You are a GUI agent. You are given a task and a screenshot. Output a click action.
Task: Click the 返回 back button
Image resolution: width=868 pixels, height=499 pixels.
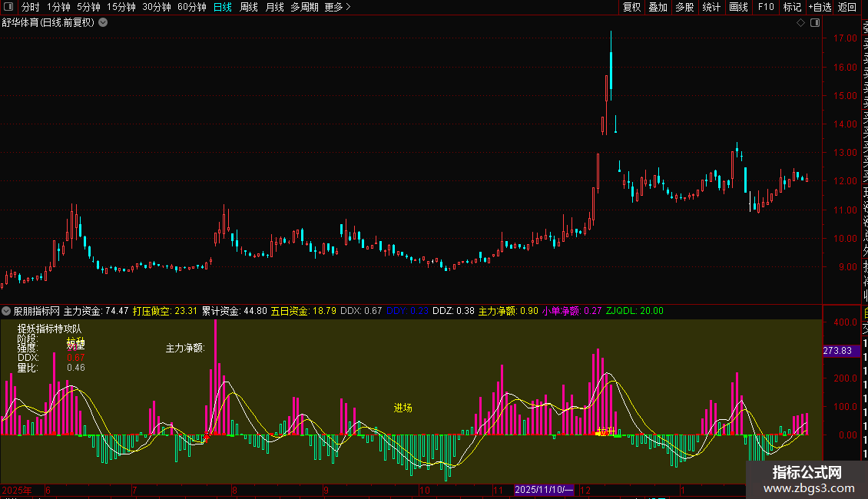coord(847,7)
